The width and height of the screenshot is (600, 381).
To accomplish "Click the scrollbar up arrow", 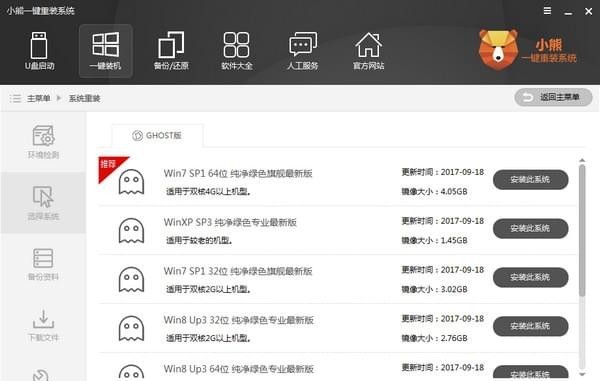I will point(582,160).
